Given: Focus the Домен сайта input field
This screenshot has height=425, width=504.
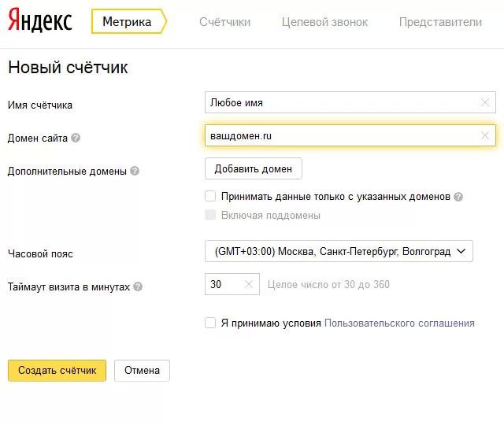Looking at the screenshot, I should (350, 135).
